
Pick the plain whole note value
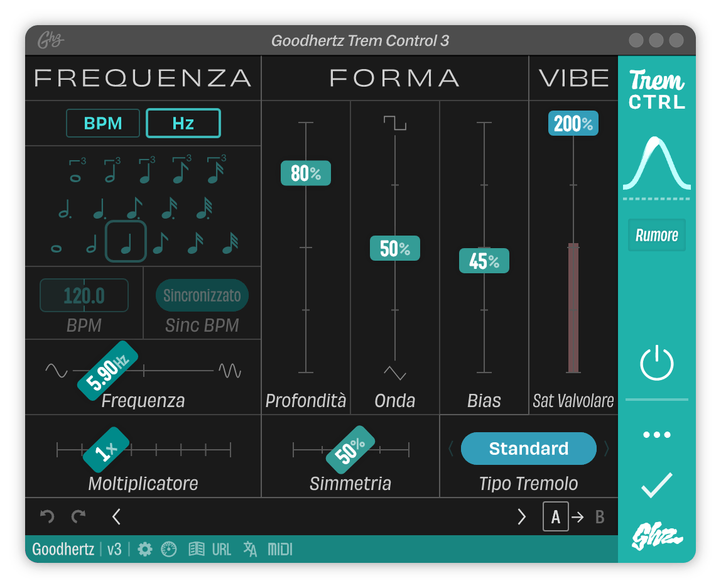(56, 248)
